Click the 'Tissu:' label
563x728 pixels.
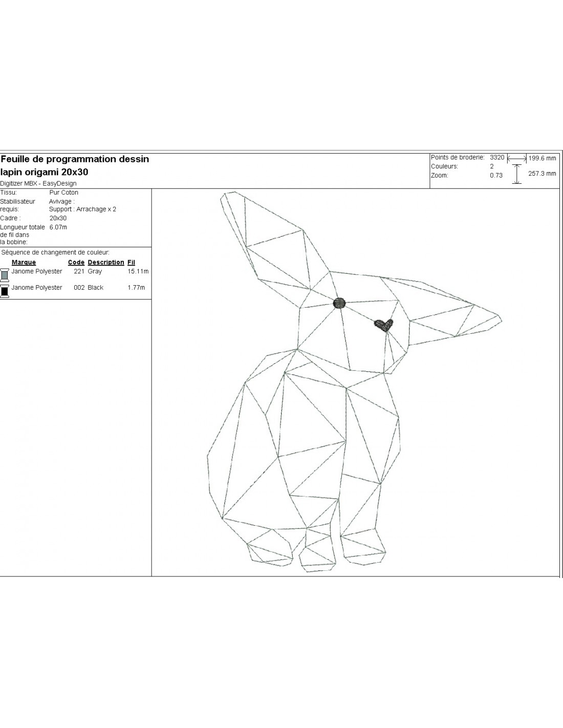coord(9,192)
